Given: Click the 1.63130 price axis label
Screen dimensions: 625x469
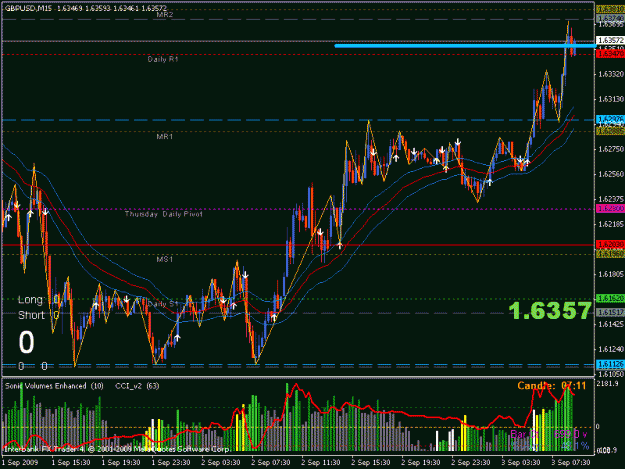Looking at the screenshot, I should [x=611, y=99].
